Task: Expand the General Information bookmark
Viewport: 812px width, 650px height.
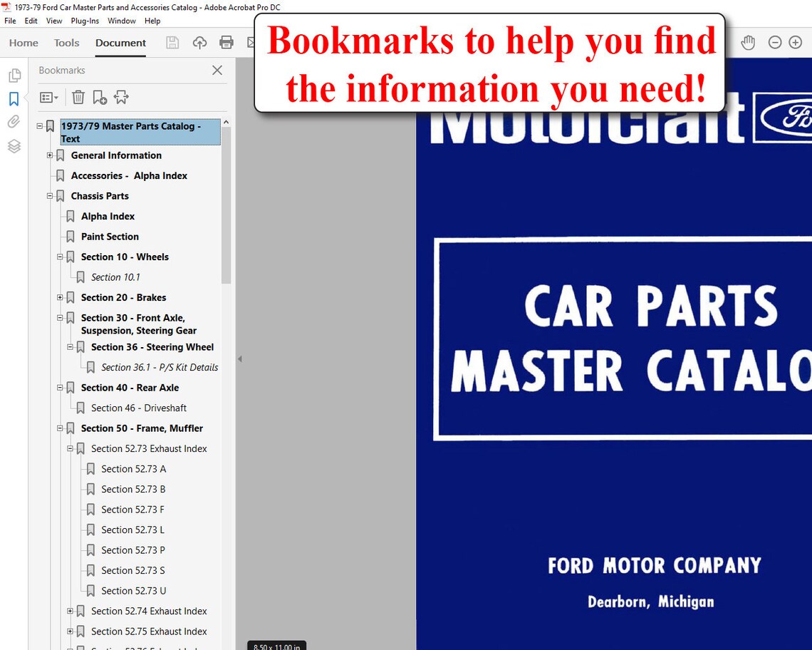Action: tap(50, 155)
